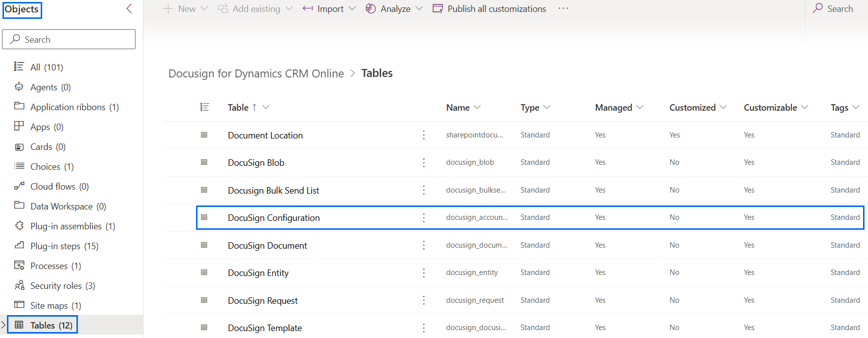Click the Plug-in steps icon
This screenshot has width=868, height=338.
pos(19,245)
